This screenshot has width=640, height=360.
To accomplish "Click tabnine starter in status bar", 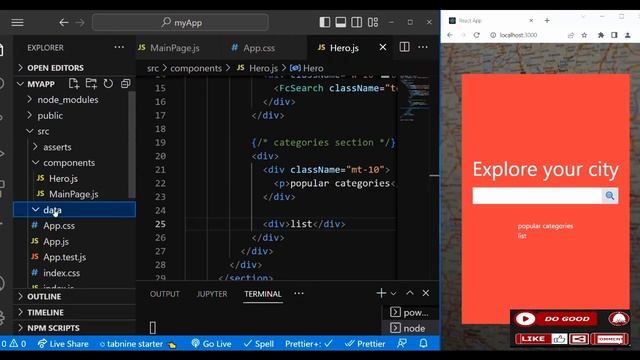I will 138,344.
